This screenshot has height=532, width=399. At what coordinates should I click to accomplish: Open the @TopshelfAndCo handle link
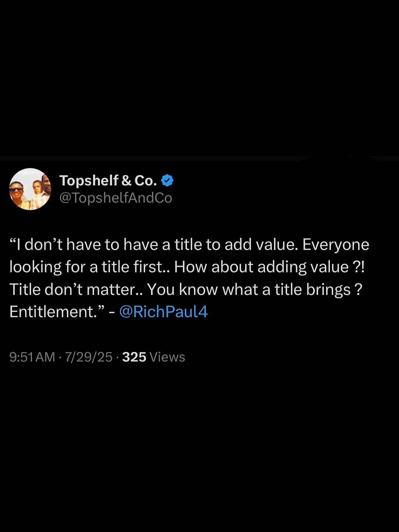tap(116, 198)
